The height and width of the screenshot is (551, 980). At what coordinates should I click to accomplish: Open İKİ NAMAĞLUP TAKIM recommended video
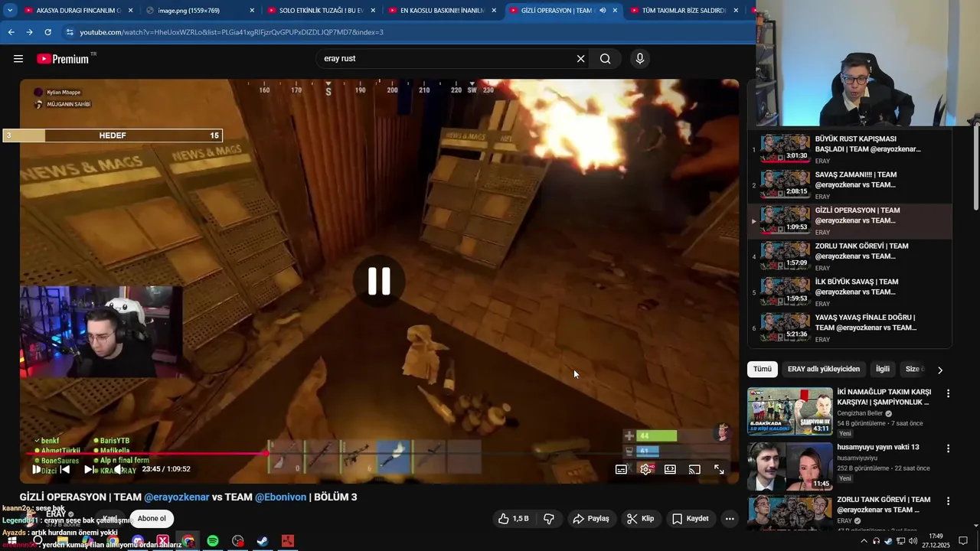(x=789, y=411)
